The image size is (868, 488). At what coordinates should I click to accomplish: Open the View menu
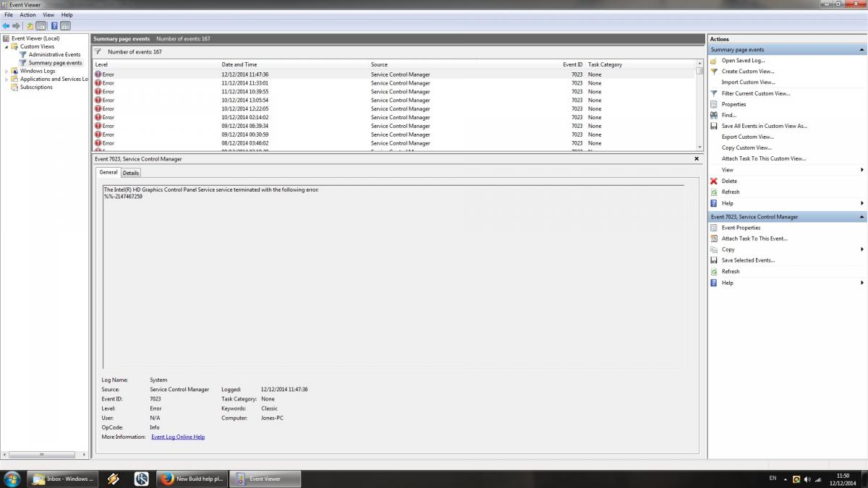[48, 14]
